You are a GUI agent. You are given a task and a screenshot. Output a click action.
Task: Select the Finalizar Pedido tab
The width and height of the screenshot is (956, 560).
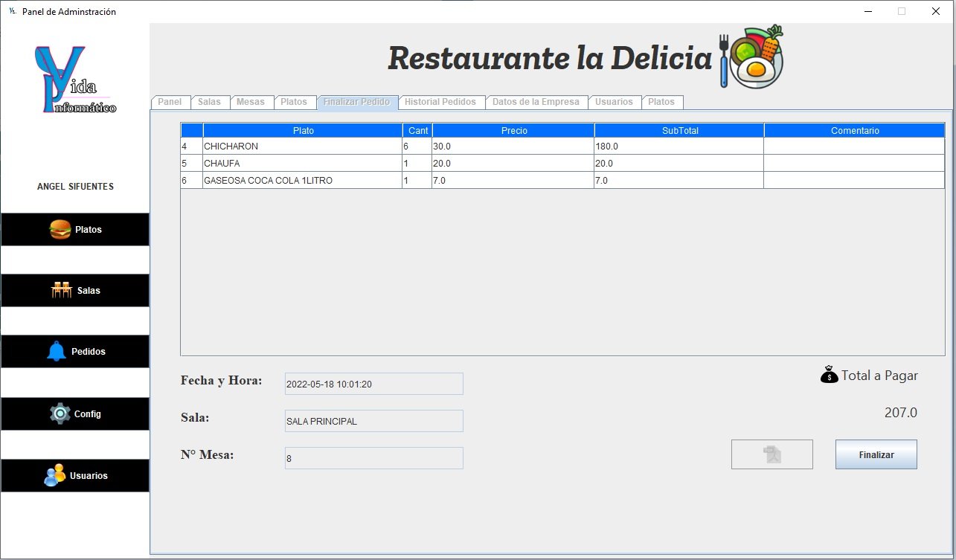tap(357, 102)
